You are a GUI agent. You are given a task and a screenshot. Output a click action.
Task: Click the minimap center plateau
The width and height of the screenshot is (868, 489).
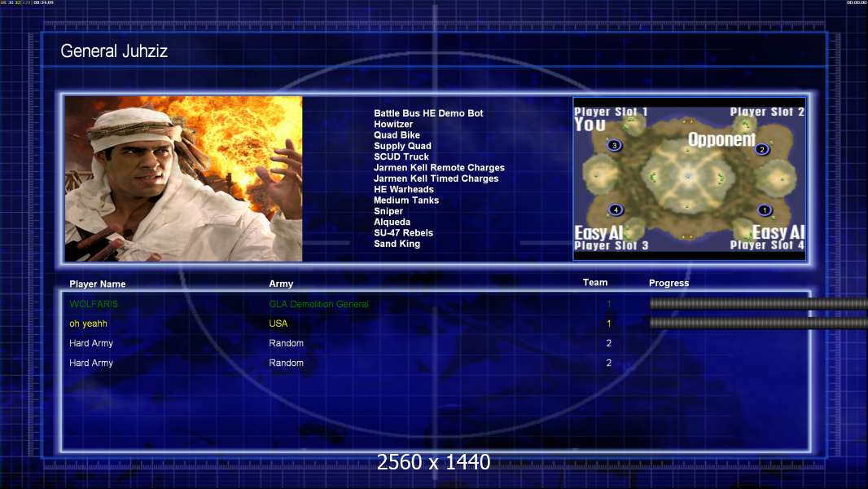[x=688, y=176]
